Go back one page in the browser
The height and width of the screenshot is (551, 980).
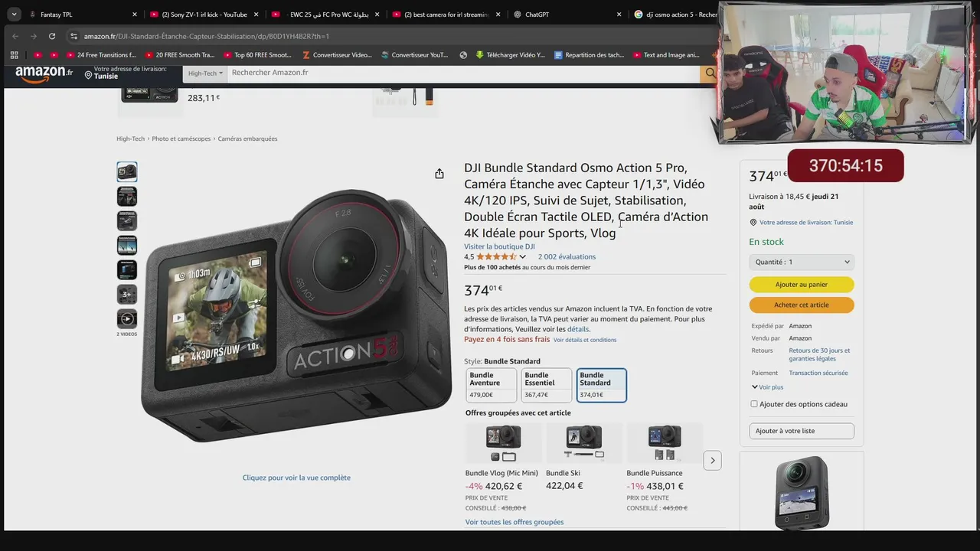(x=15, y=36)
